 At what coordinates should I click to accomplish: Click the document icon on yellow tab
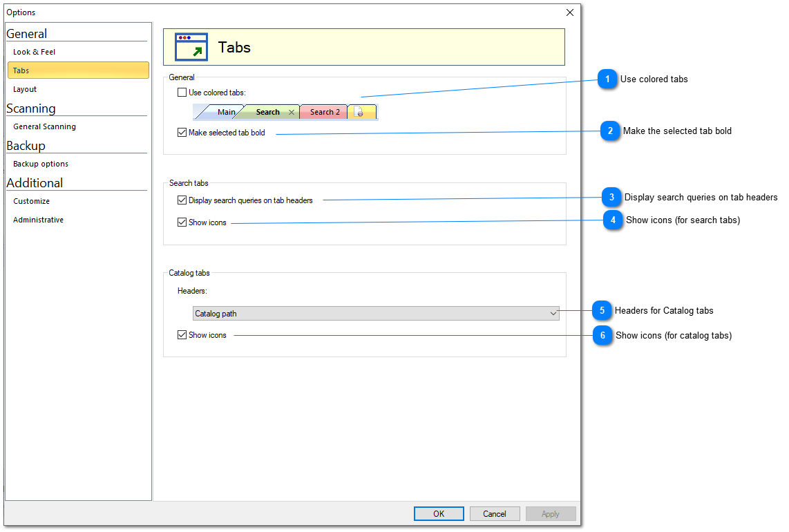(x=360, y=112)
